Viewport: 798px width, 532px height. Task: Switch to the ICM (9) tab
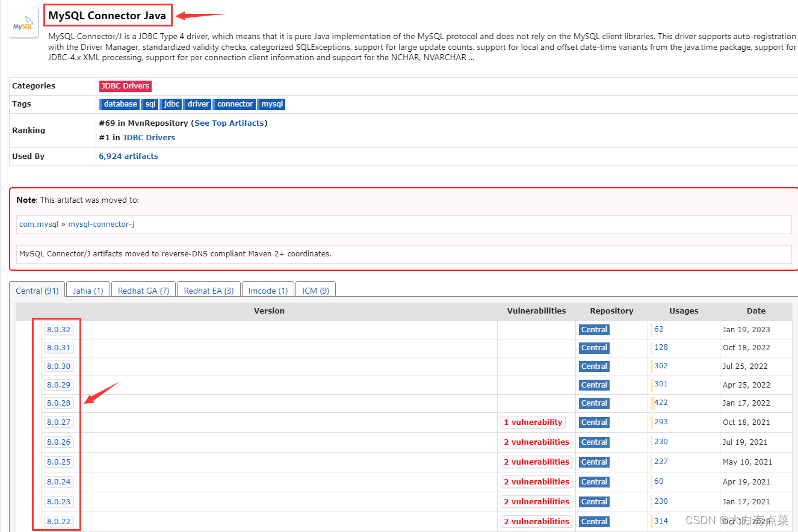pyautogui.click(x=316, y=290)
